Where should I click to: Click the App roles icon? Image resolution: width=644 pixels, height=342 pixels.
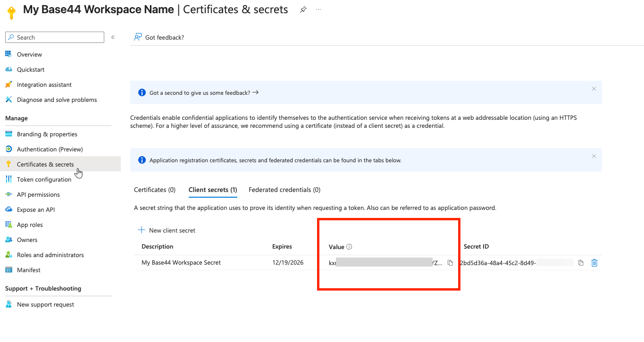pyautogui.click(x=8, y=225)
